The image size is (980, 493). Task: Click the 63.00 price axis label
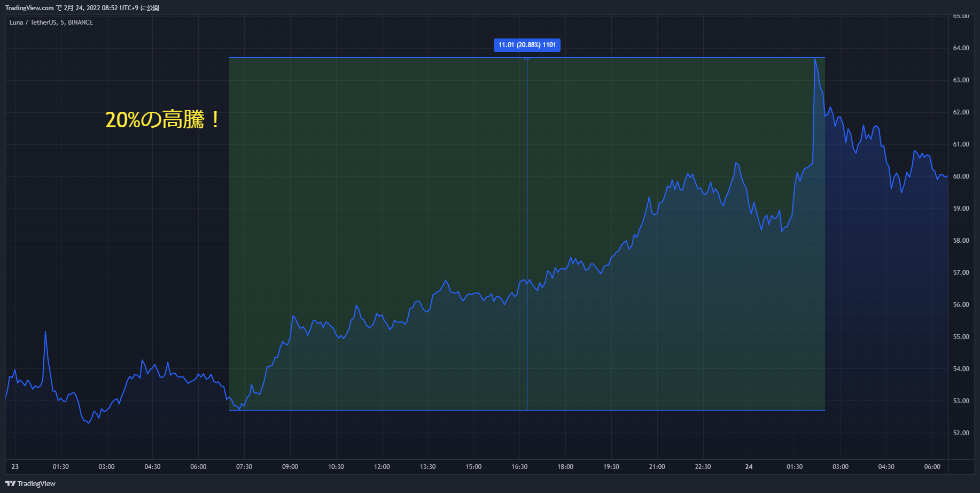pyautogui.click(x=961, y=80)
